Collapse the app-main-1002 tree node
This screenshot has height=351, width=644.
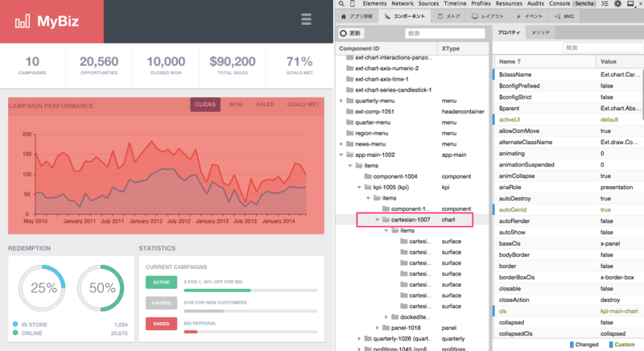[341, 155]
